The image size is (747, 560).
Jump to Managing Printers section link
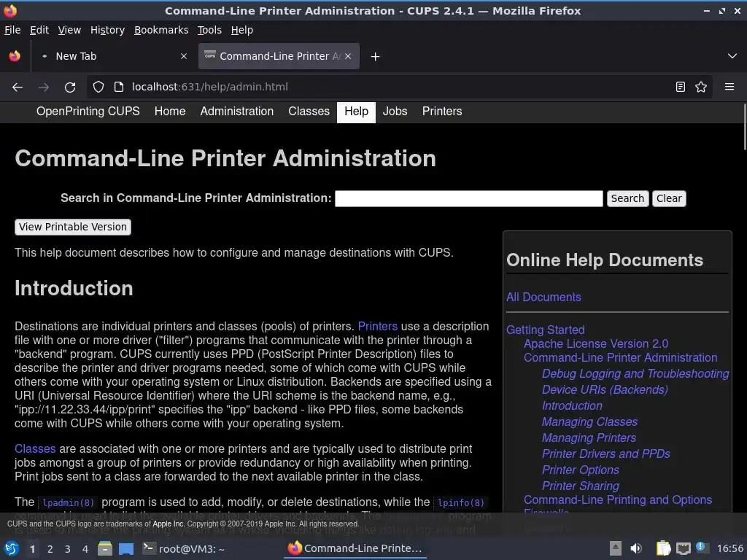coord(589,438)
